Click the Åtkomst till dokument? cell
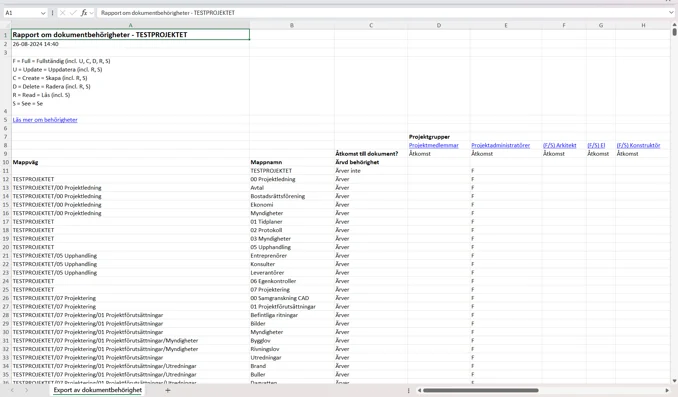The image size is (678, 397). 371,154
